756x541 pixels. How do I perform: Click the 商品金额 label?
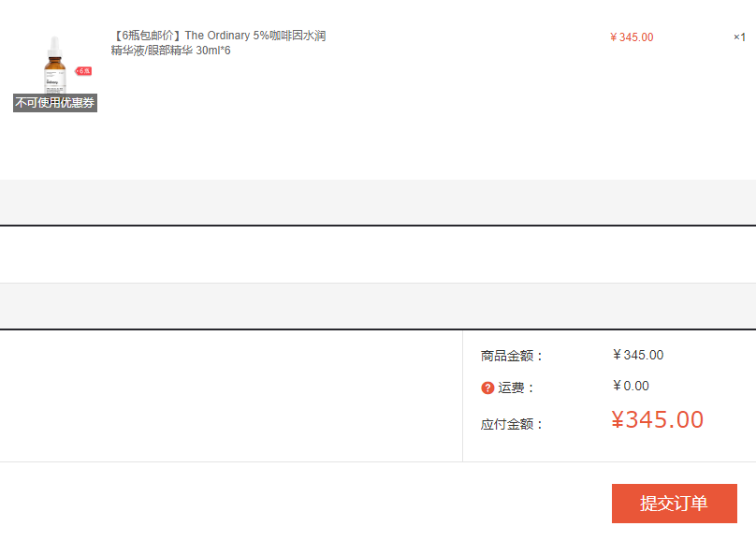512,356
